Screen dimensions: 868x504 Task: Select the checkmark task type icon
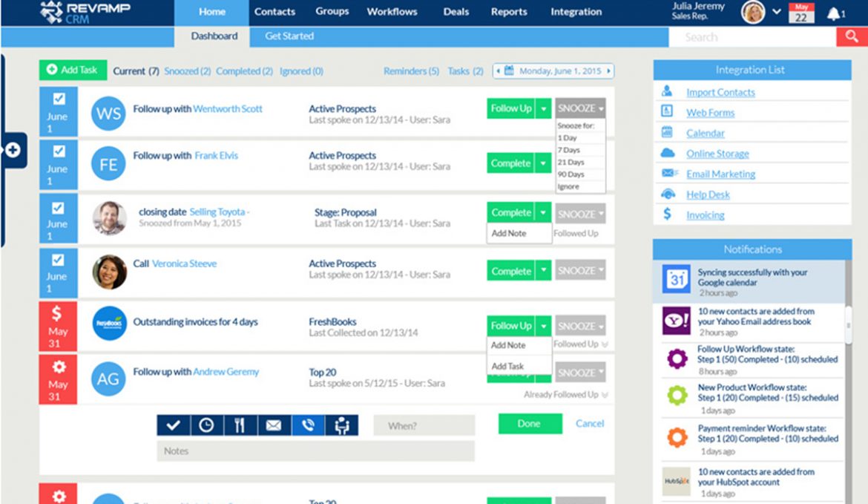pyautogui.click(x=171, y=425)
